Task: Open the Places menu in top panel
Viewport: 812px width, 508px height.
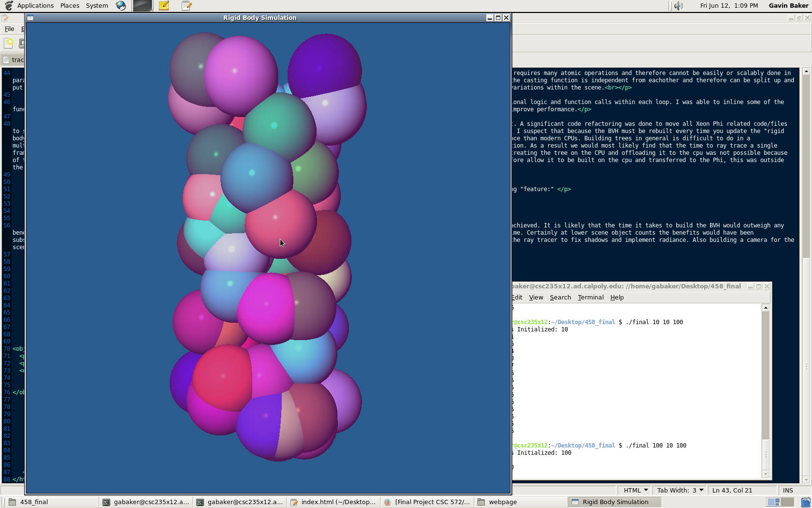Action: pos(70,6)
